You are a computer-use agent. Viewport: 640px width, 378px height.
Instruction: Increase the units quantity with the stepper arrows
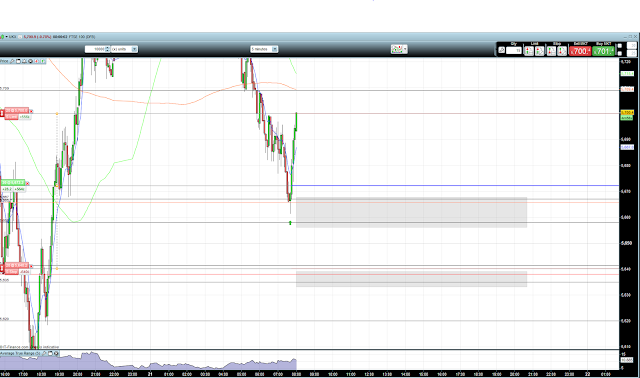tap(107, 48)
